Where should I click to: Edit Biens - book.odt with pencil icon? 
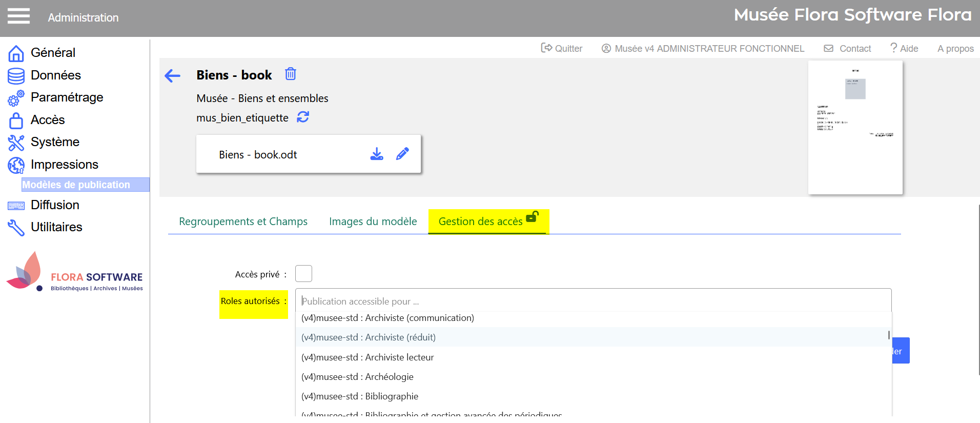click(402, 154)
